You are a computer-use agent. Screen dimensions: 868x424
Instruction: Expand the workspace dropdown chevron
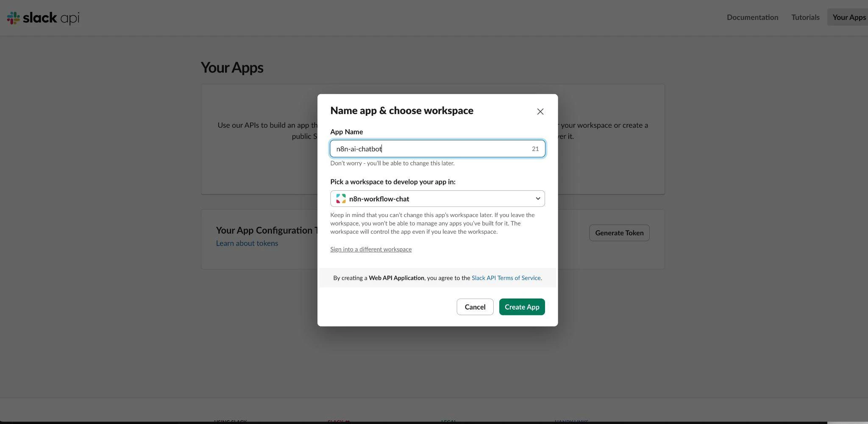(x=538, y=199)
